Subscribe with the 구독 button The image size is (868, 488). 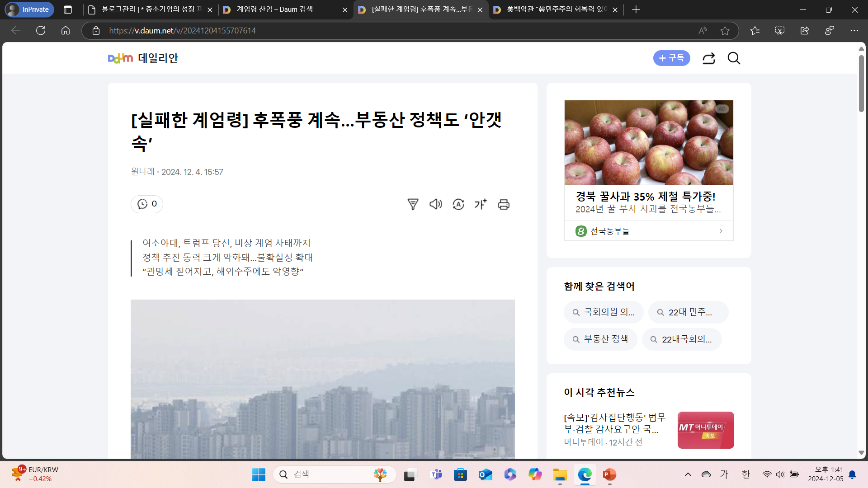(x=671, y=58)
